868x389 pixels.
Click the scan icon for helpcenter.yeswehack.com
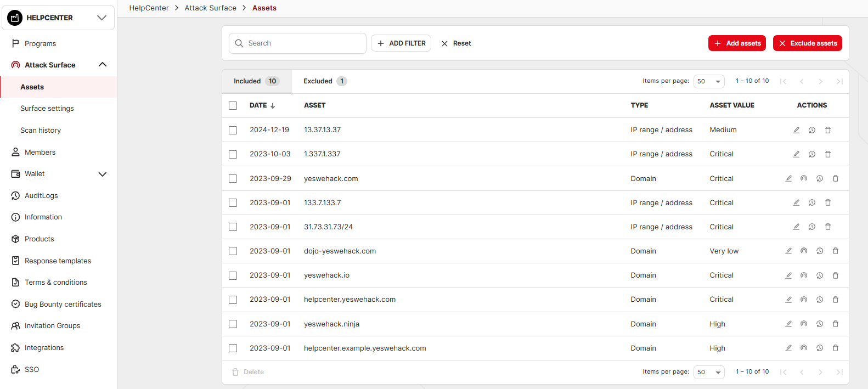(x=804, y=300)
